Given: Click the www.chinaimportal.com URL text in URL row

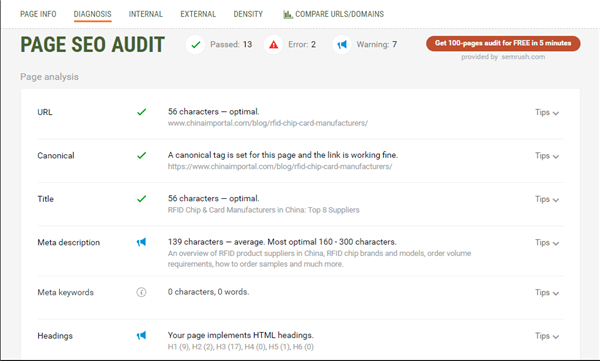Looking at the screenshot, I should point(268,123).
